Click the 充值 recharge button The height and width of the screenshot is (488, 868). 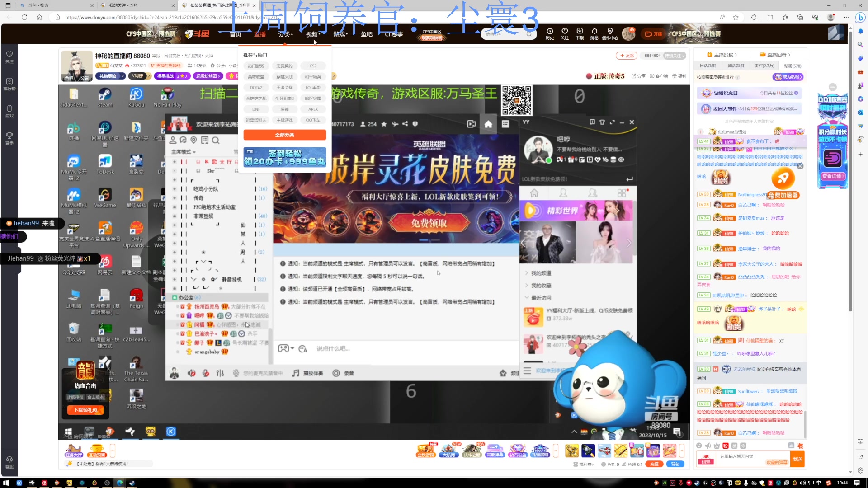tap(654, 464)
